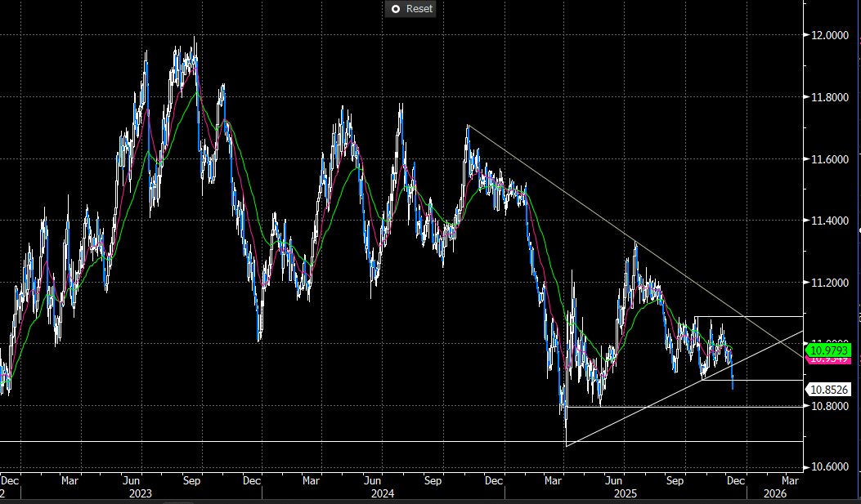Click the 2025 year label on time axis
Viewport: 861px width, 504px height.
[x=626, y=493]
